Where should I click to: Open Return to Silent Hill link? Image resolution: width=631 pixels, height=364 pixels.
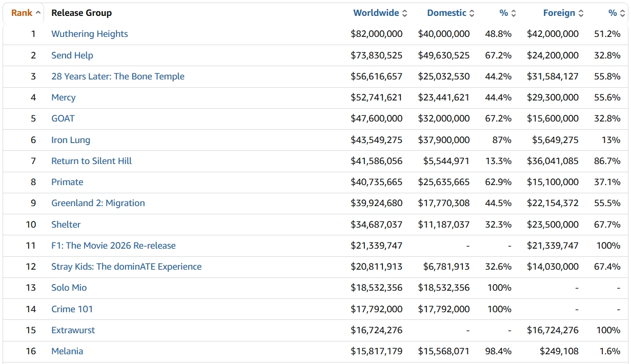pyautogui.click(x=91, y=161)
